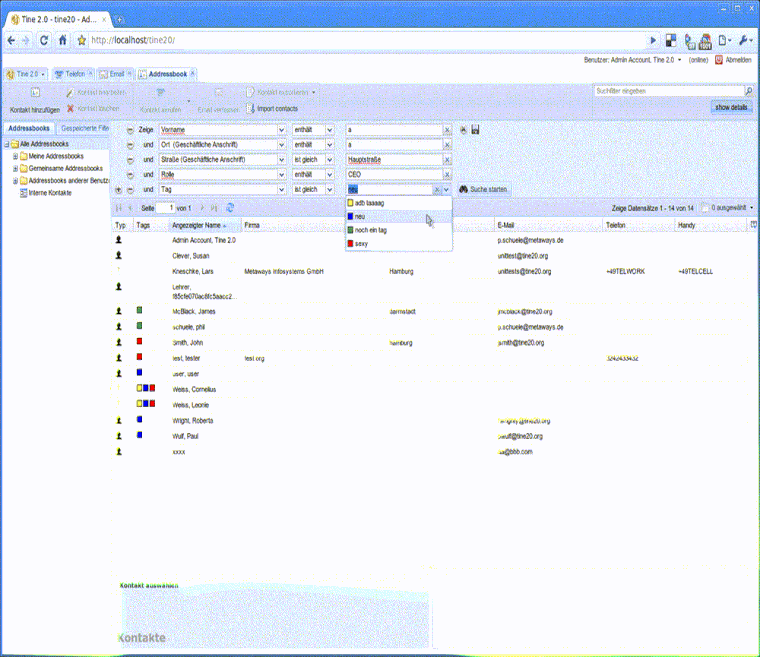Expand Gemeinsame Addressbooks tree node
The image size is (760, 657).
(16, 169)
